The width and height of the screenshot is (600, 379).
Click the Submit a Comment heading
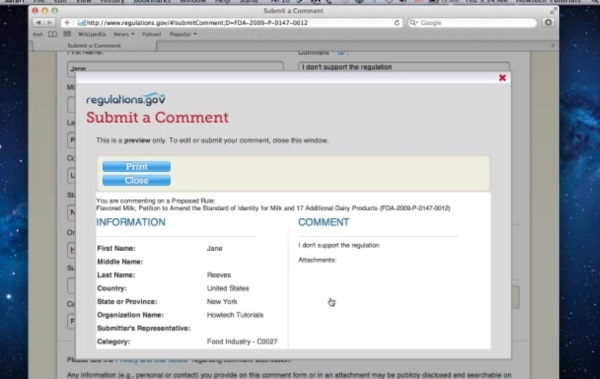coord(157,118)
